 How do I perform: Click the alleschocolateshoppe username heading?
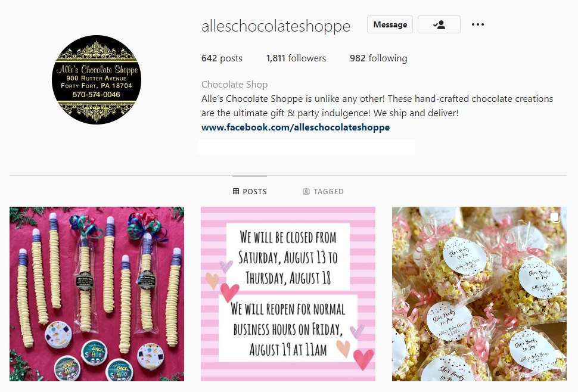click(276, 26)
